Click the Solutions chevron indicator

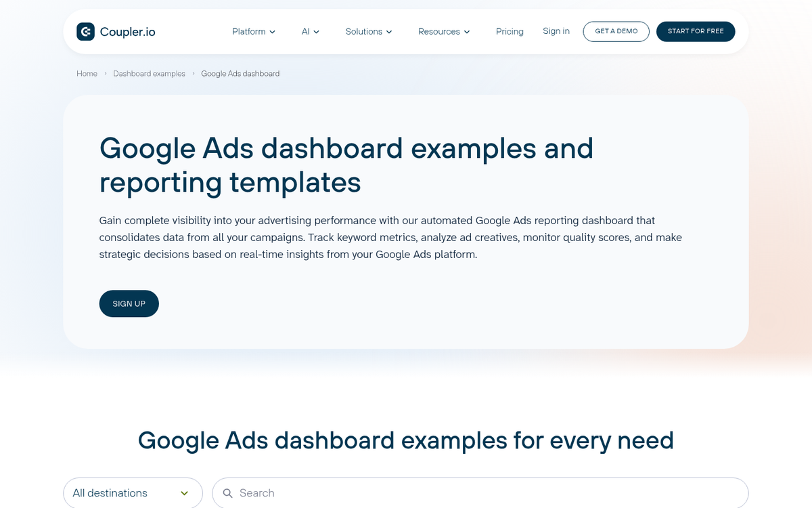click(x=390, y=31)
